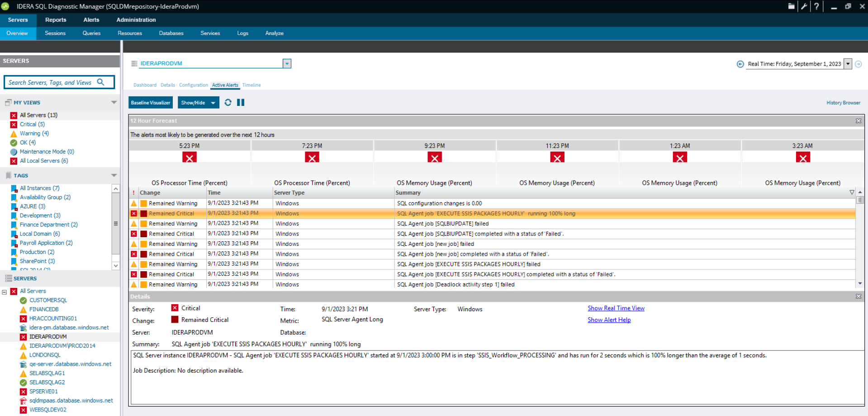Click the 1:23 AM critical forecast icon

coord(680,158)
